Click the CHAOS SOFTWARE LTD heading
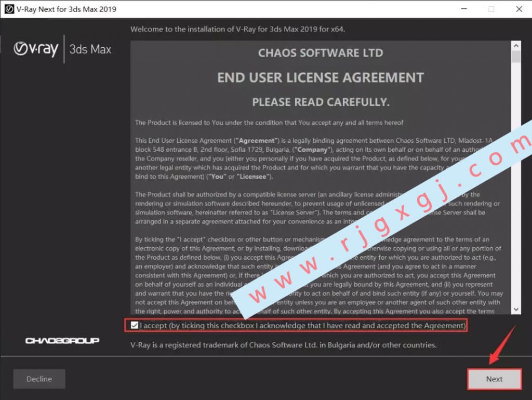Viewport: 532px width, 400px height. pyautogui.click(x=321, y=53)
